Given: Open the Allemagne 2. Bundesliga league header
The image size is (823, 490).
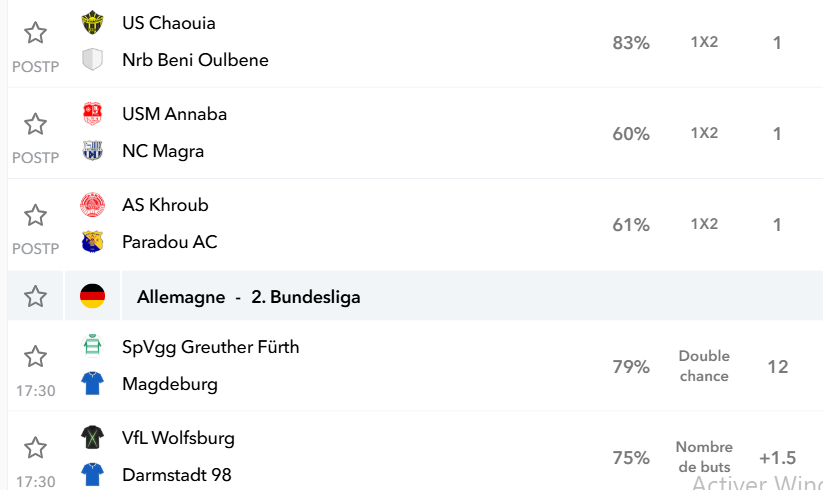Looking at the screenshot, I should pos(248,297).
